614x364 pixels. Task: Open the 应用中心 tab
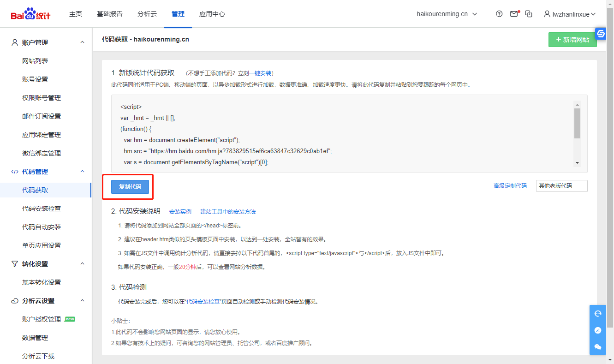click(x=212, y=14)
